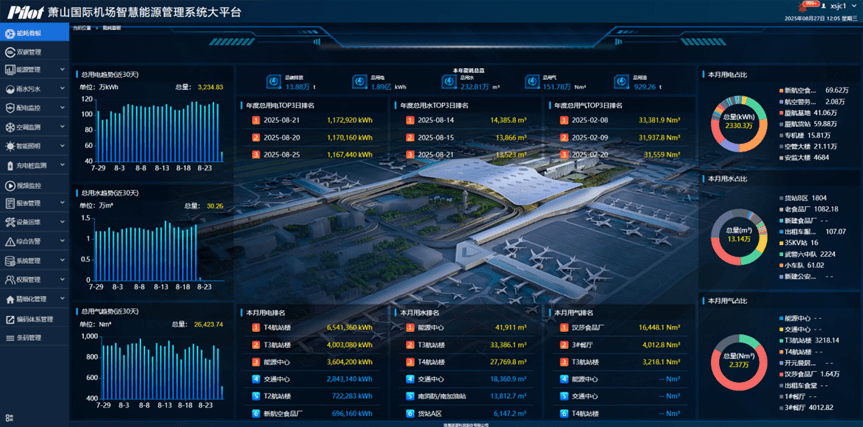Click the 空调监测 sidebar icon

pos(9,127)
